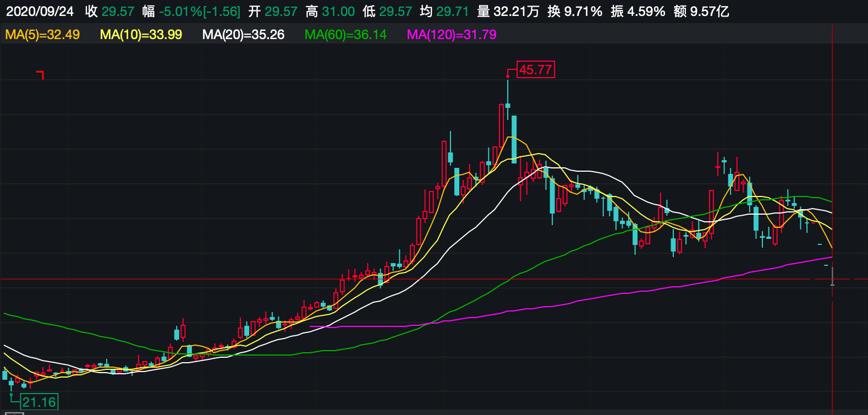868x415 pixels.
Task: Click the turnover rate 换 9.71%
Action: [x=575, y=12]
